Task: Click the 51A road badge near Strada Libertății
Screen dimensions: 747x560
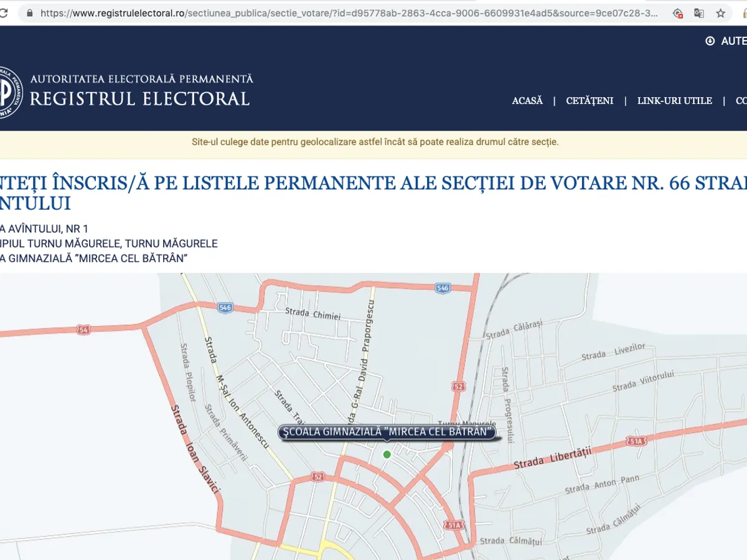Action: [636, 441]
